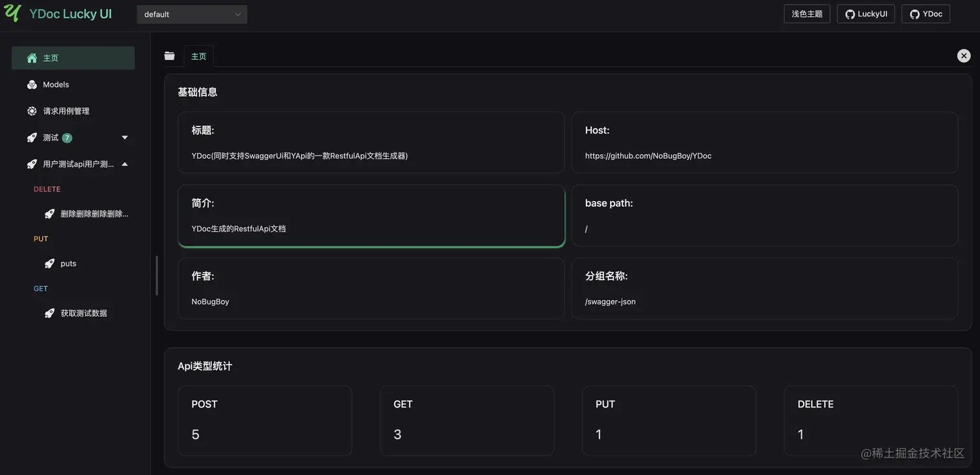
Task: Open the LuckyUI GitHub link button
Action: point(866,14)
